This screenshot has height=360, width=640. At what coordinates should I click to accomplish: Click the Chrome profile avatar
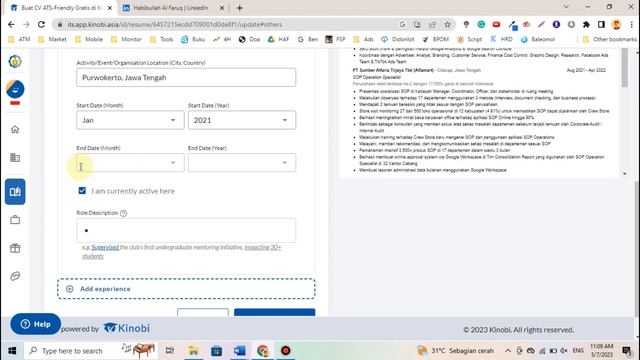(616, 24)
